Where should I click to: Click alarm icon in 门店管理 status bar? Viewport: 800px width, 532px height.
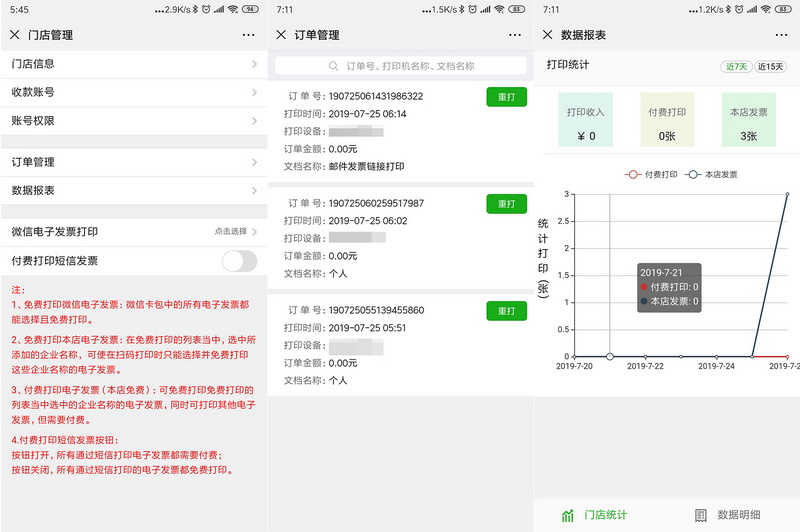tap(206, 9)
